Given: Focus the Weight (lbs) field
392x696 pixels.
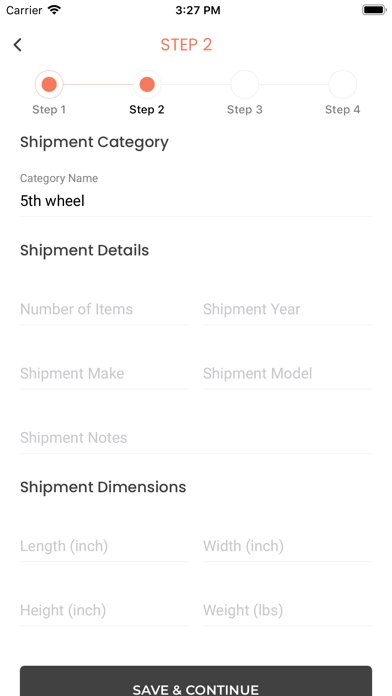Looking at the screenshot, I should tap(287, 610).
